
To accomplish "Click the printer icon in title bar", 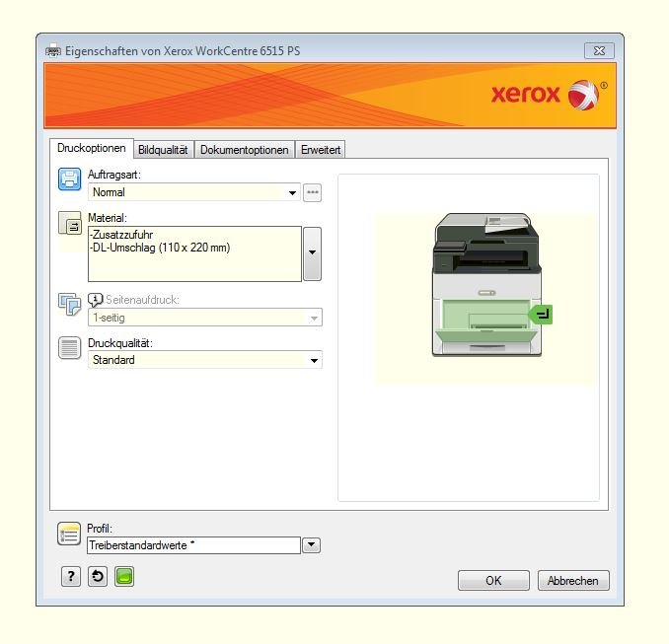I will (53, 50).
